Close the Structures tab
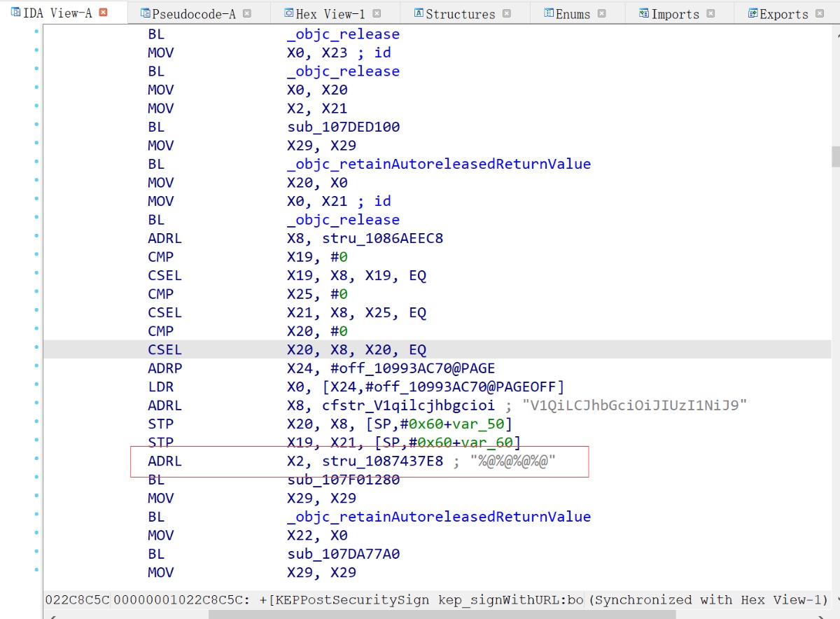This screenshot has height=619, width=840. pos(507,13)
